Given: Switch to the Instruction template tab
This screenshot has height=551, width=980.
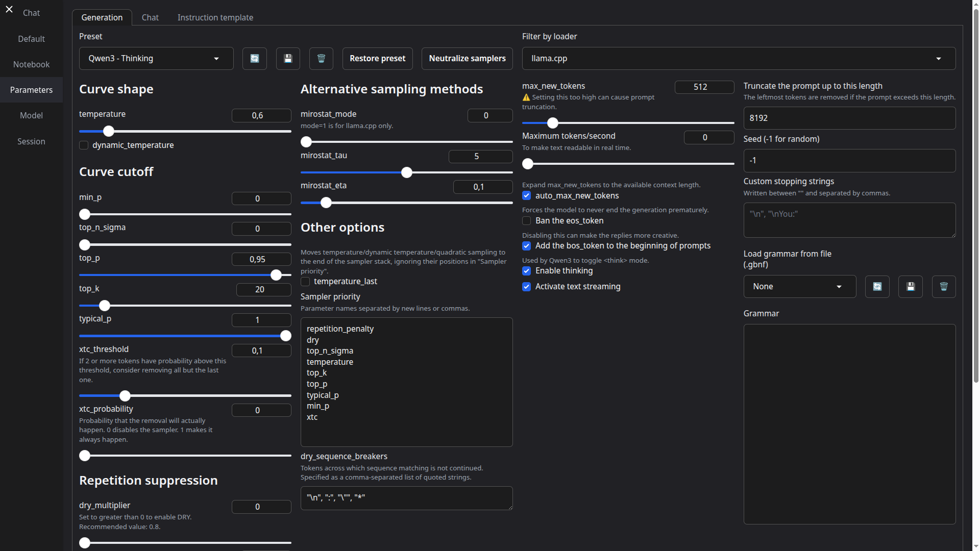Looking at the screenshot, I should (215, 17).
